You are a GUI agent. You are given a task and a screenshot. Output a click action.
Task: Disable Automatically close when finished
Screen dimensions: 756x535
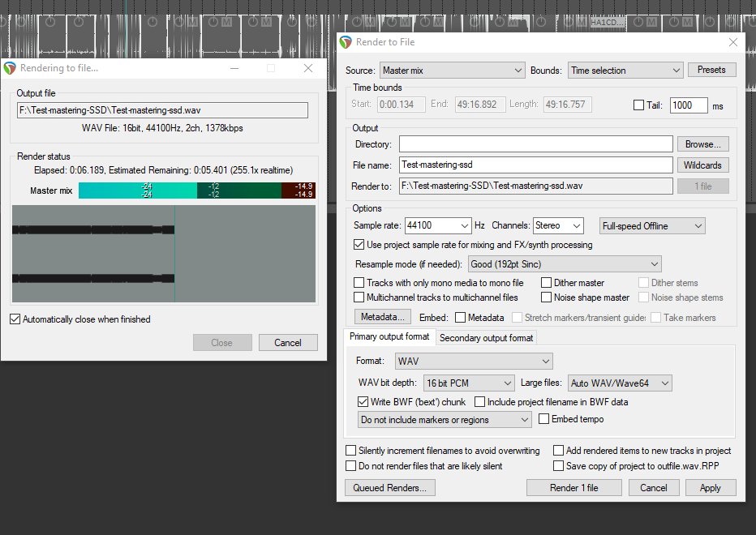point(15,319)
